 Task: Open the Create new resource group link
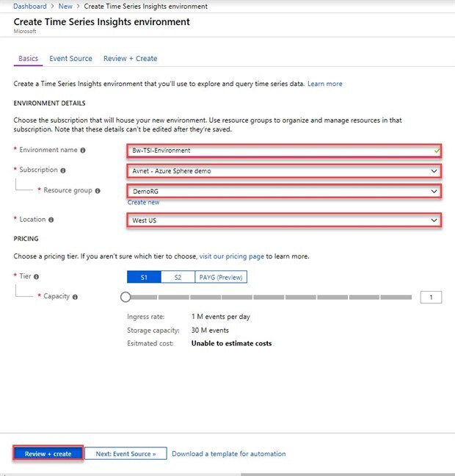143,202
